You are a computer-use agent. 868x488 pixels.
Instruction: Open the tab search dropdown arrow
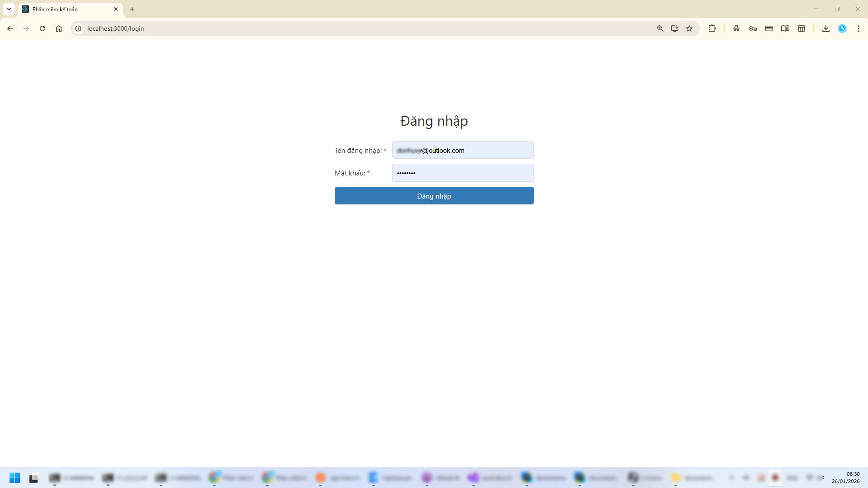[x=9, y=9]
